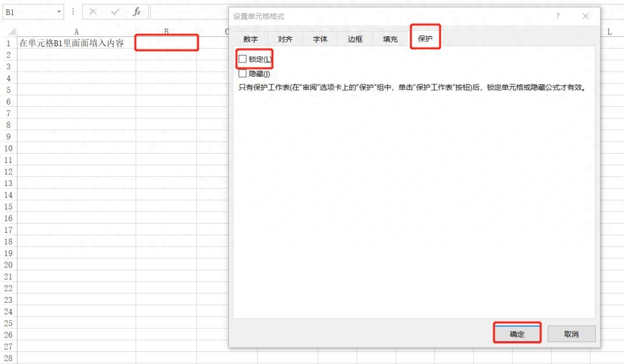Click into the formula bar input
This screenshot has width=624, height=364.
[x=190, y=12]
